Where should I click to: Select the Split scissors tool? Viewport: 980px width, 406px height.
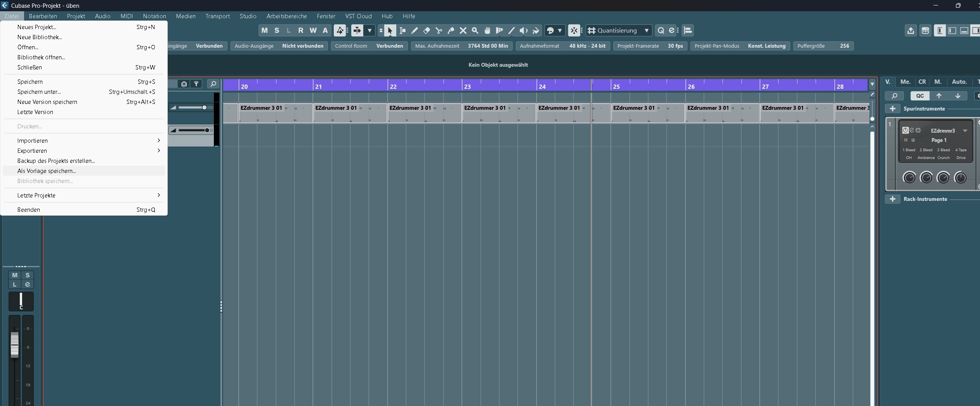pyautogui.click(x=439, y=30)
